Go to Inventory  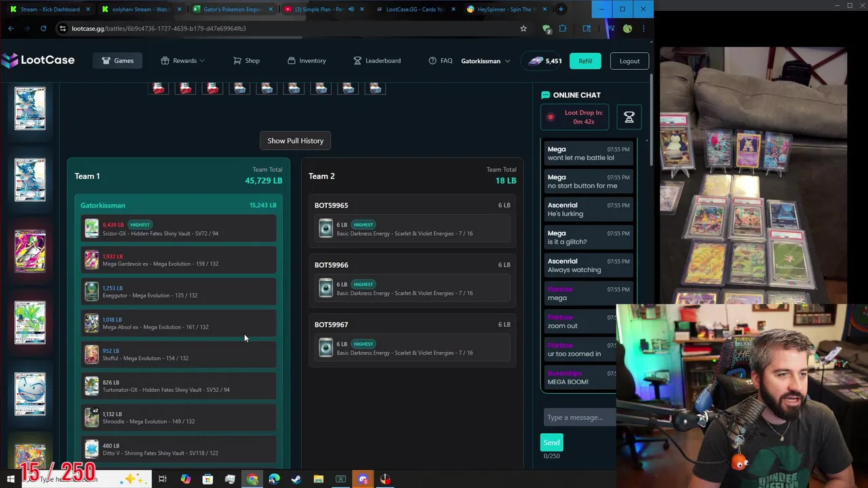[x=307, y=60]
